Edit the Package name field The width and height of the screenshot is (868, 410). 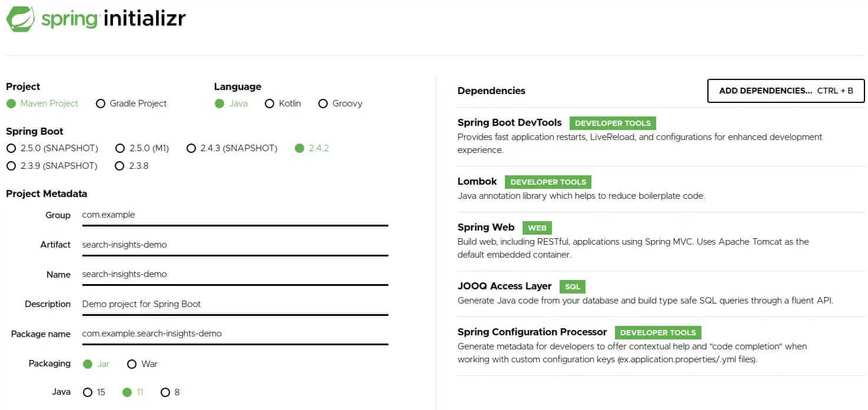pos(235,334)
